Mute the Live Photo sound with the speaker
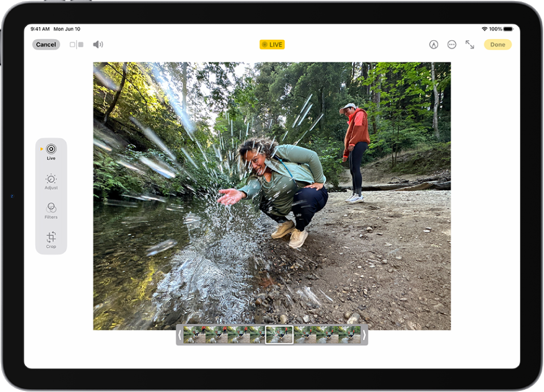This screenshot has width=544, height=392. 97,44
